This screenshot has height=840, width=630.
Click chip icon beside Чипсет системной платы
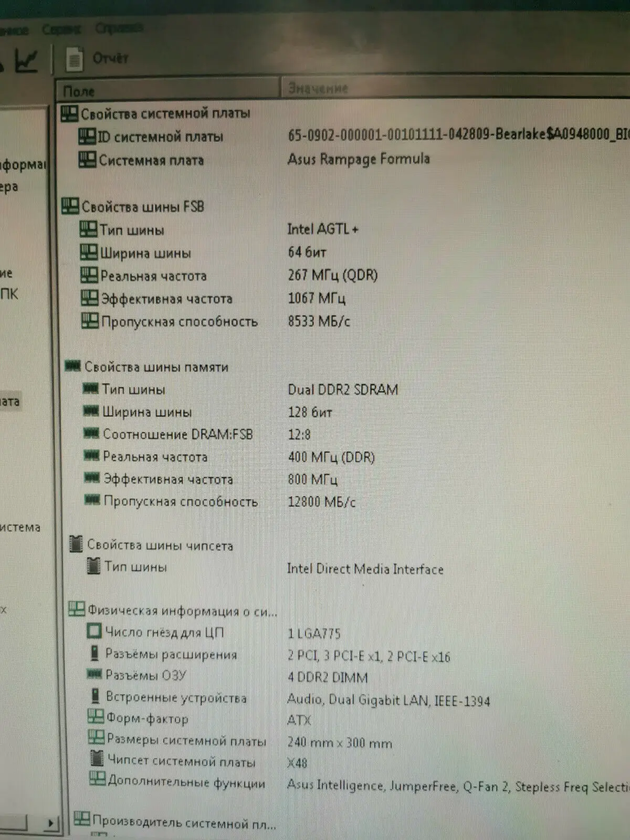97,759
